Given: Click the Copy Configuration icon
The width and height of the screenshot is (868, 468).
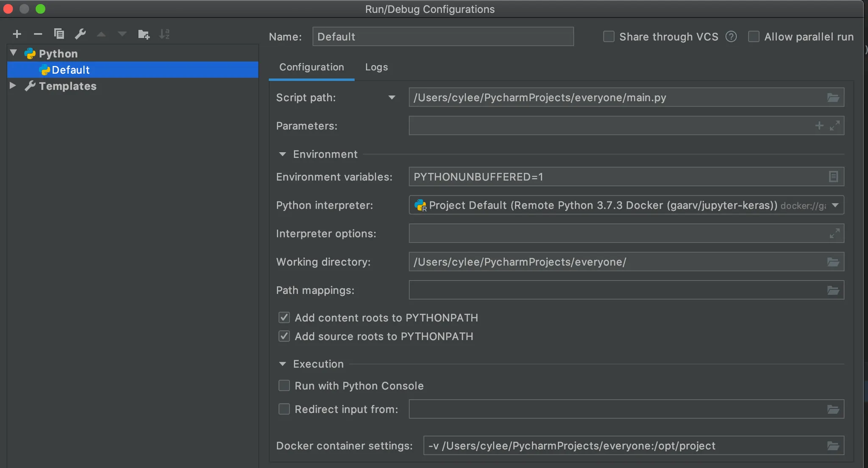Looking at the screenshot, I should point(59,34).
